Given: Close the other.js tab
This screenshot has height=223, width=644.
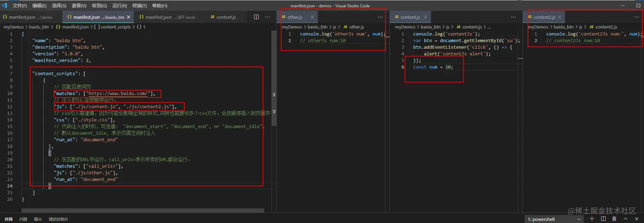Looking at the screenshot, I should click(x=312, y=17).
